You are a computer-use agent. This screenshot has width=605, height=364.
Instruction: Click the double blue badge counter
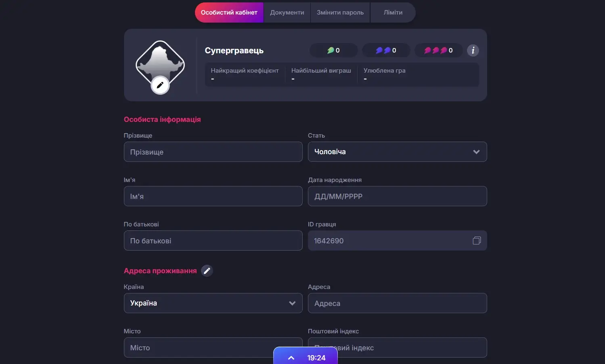point(386,50)
